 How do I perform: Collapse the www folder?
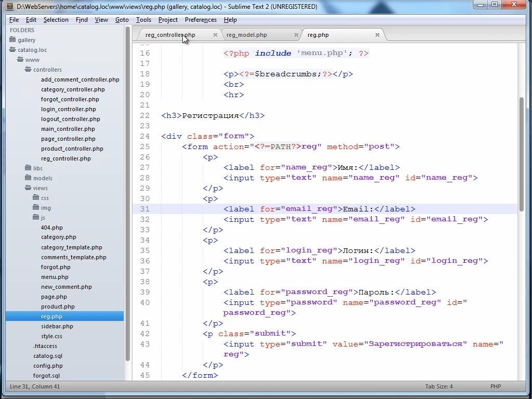click(x=20, y=59)
